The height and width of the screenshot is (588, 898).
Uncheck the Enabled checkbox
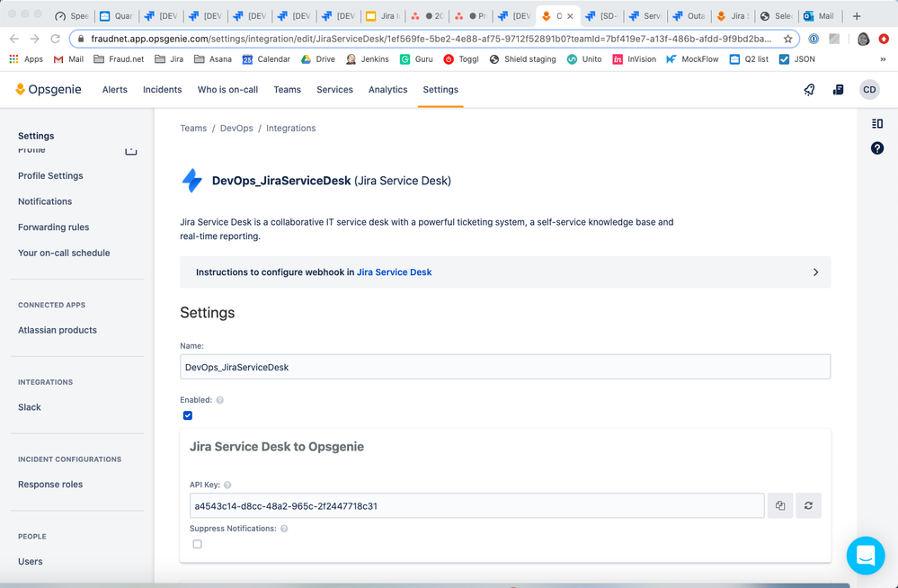click(x=188, y=415)
